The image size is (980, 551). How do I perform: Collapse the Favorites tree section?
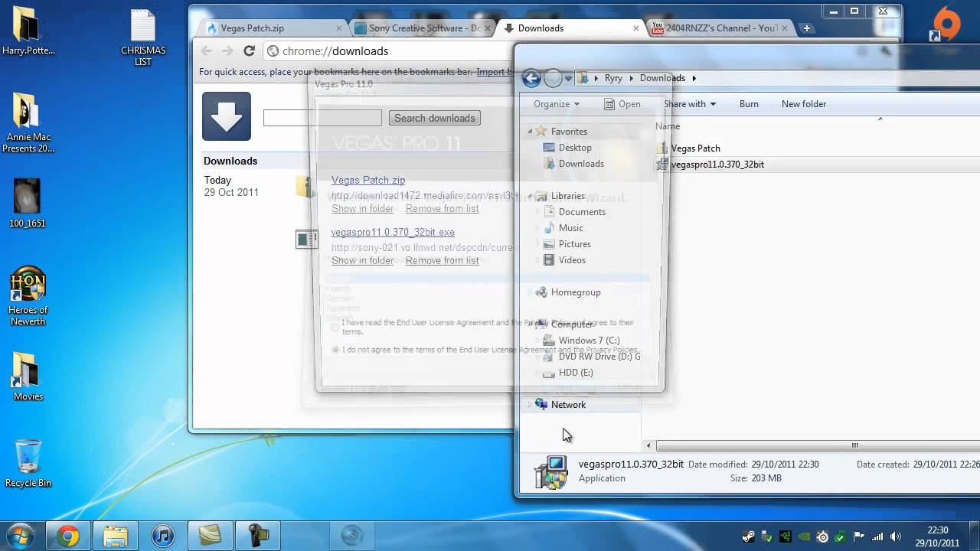529,132
